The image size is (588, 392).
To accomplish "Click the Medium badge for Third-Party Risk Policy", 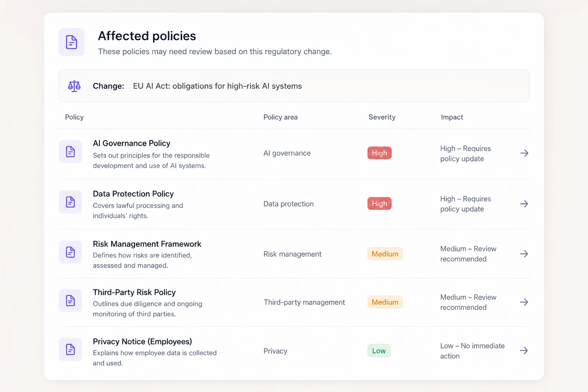I will tap(385, 302).
